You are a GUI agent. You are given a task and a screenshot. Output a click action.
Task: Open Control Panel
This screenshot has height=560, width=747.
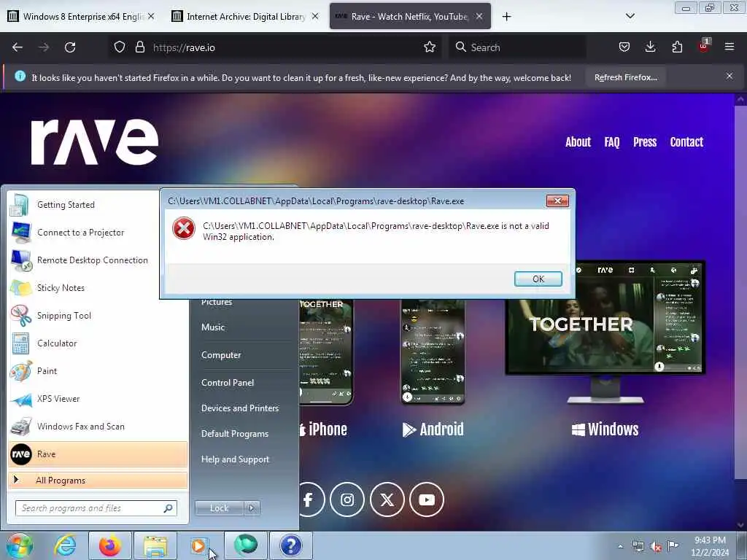click(228, 382)
